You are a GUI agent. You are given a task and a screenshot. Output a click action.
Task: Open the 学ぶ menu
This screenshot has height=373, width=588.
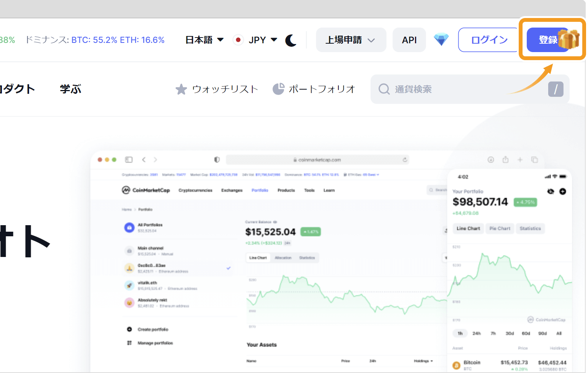(70, 89)
